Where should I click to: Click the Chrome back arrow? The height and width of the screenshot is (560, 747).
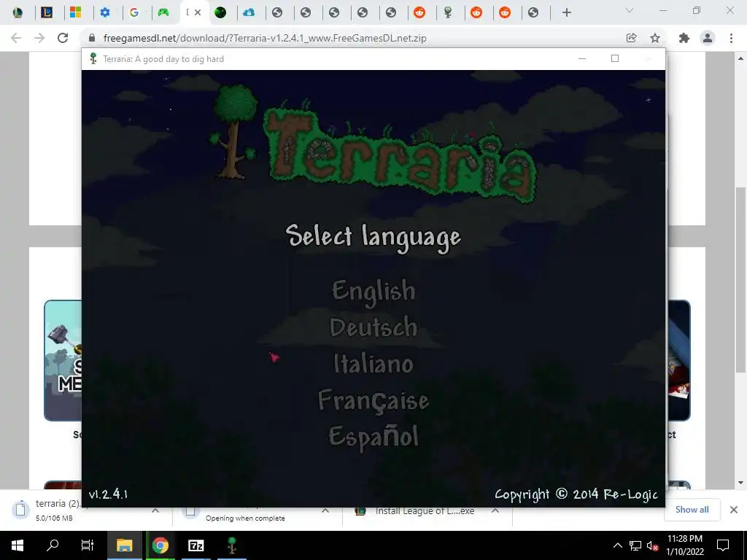16,38
